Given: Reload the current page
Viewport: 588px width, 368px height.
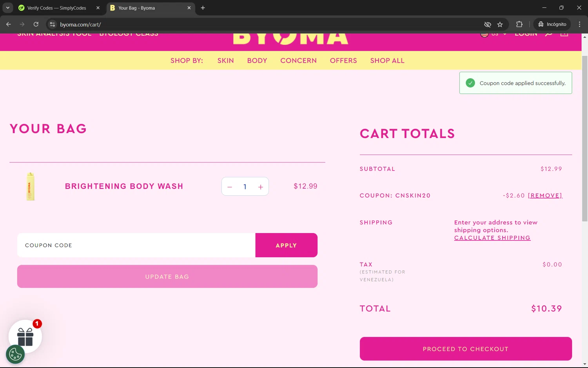Looking at the screenshot, I should coord(36,24).
